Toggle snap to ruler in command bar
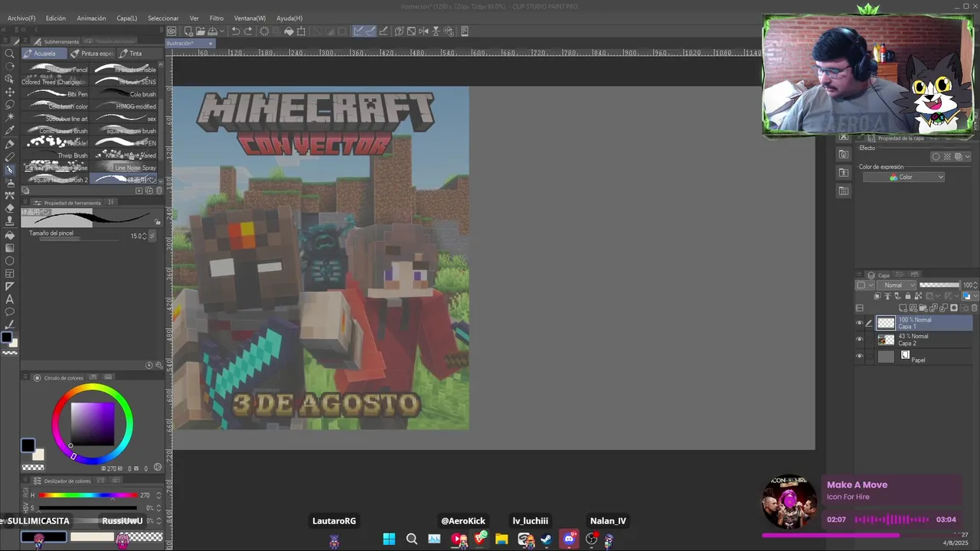The height and width of the screenshot is (551, 980). tap(358, 31)
